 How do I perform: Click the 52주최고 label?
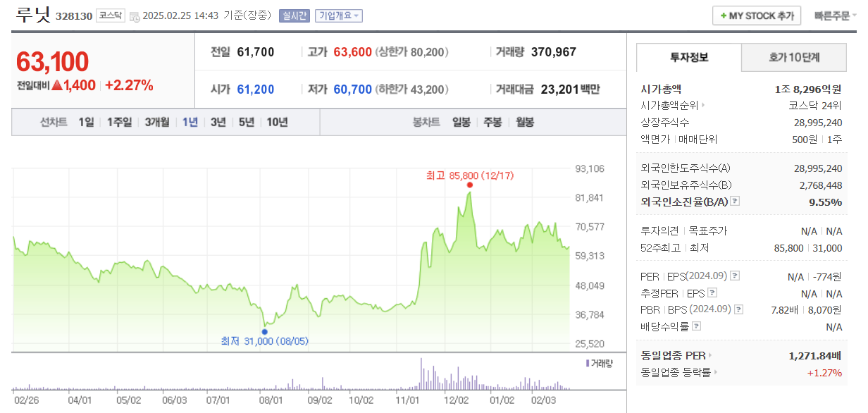pyautogui.click(x=661, y=247)
